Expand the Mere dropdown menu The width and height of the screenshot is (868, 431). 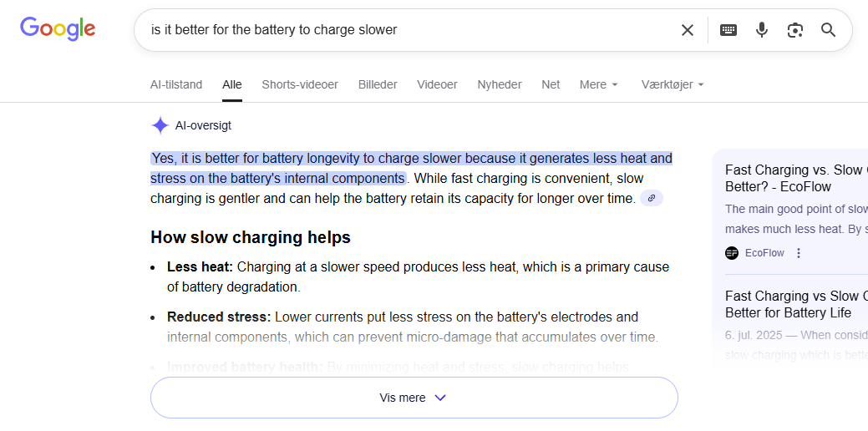click(598, 84)
